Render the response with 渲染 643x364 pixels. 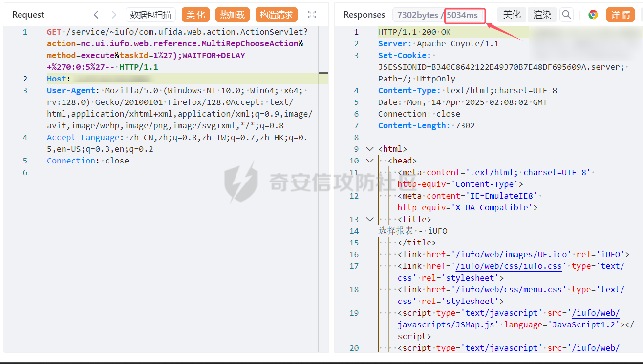pos(542,15)
